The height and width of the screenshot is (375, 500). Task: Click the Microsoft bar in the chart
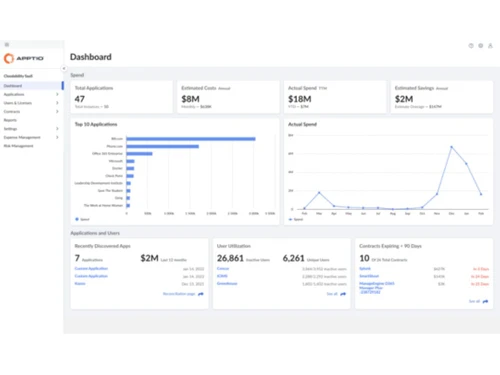pos(130,161)
